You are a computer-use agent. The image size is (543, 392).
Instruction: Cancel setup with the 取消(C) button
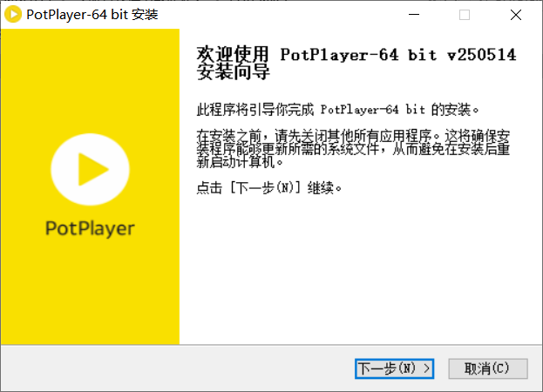tap(488, 368)
